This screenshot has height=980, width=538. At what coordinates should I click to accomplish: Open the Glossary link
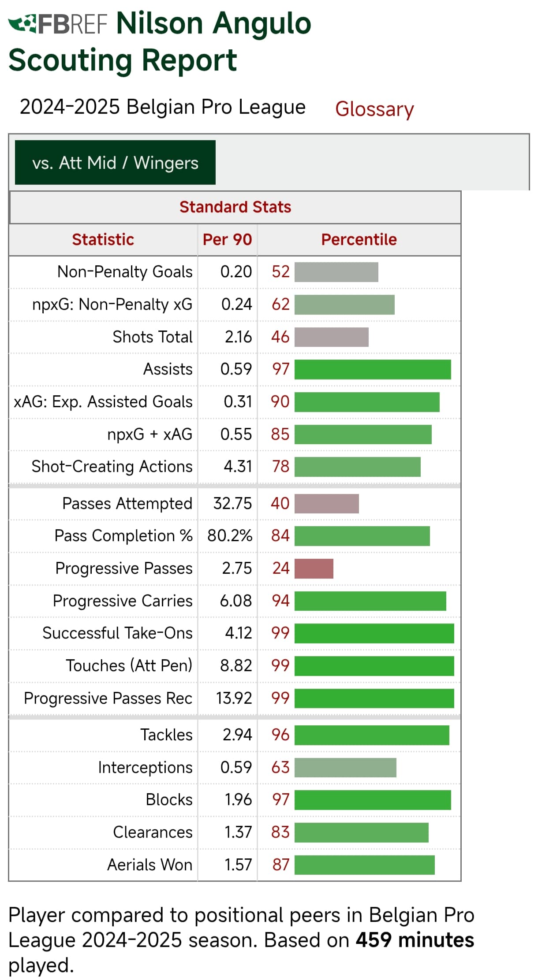pos(374,109)
